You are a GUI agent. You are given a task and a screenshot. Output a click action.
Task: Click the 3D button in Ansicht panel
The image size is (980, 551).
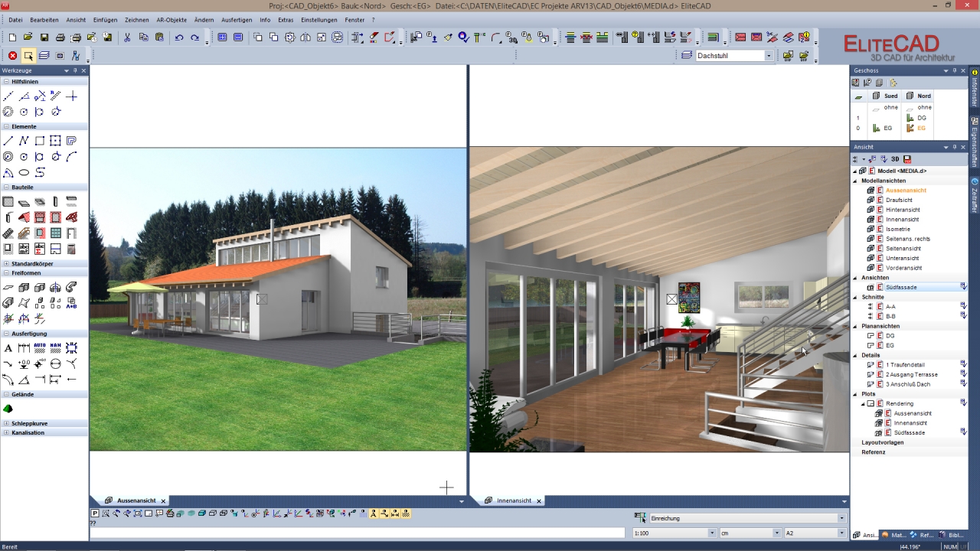895,159
